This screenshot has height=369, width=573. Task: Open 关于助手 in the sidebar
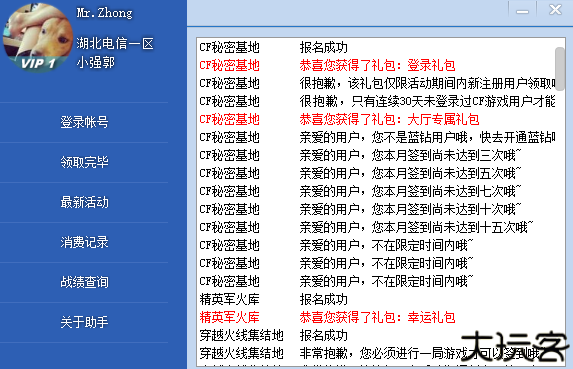coord(84,322)
